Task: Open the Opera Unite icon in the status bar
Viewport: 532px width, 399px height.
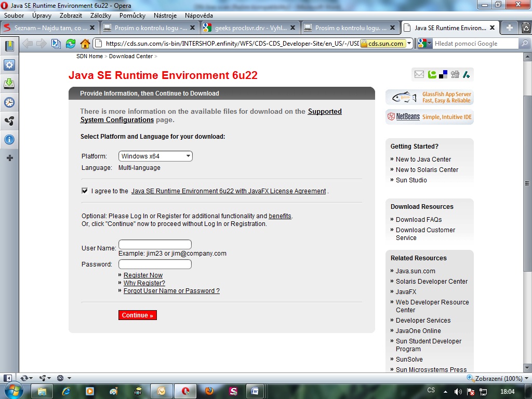Action: tap(43, 378)
